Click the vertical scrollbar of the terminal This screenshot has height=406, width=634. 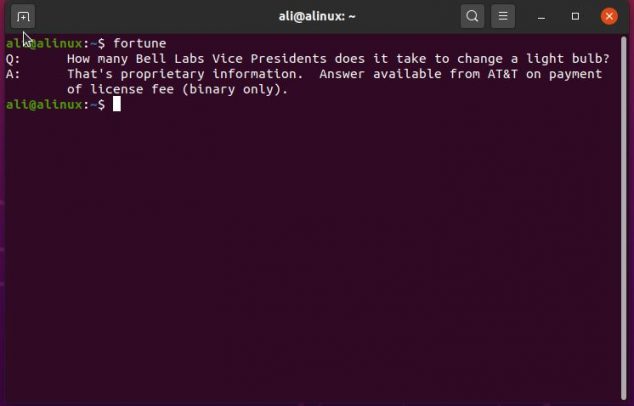(623, 218)
